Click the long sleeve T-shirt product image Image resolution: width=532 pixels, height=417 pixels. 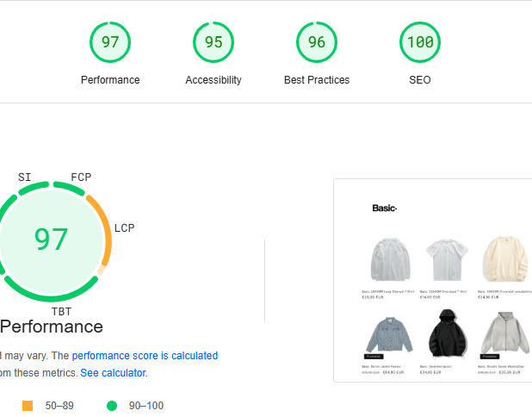[x=387, y=259]
